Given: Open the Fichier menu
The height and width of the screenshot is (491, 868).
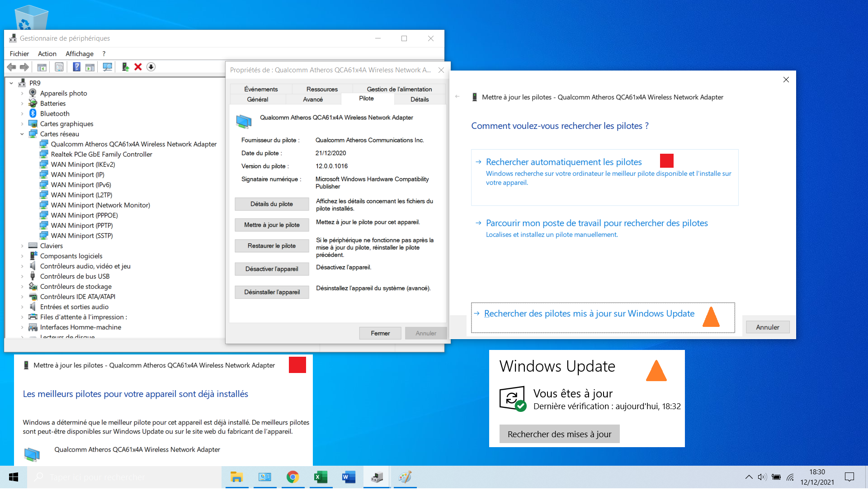Looking at the screenshot, I should [19, 54].
